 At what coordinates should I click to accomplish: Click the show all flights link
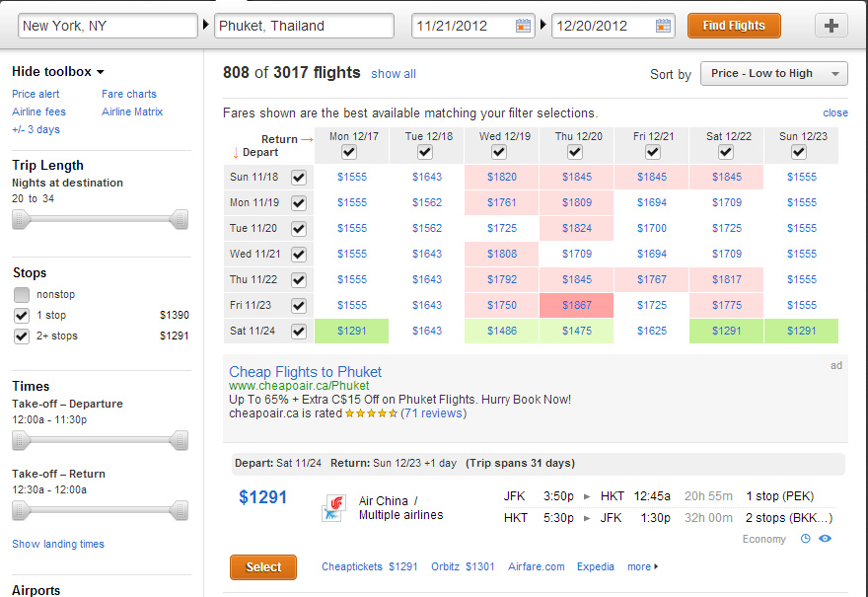[393, 74]
